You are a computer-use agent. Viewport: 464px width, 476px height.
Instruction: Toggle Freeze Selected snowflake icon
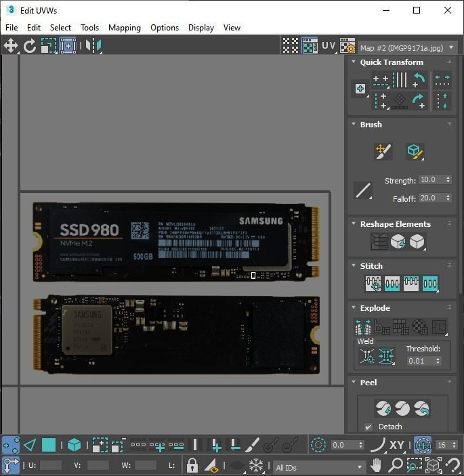[256, 464]
